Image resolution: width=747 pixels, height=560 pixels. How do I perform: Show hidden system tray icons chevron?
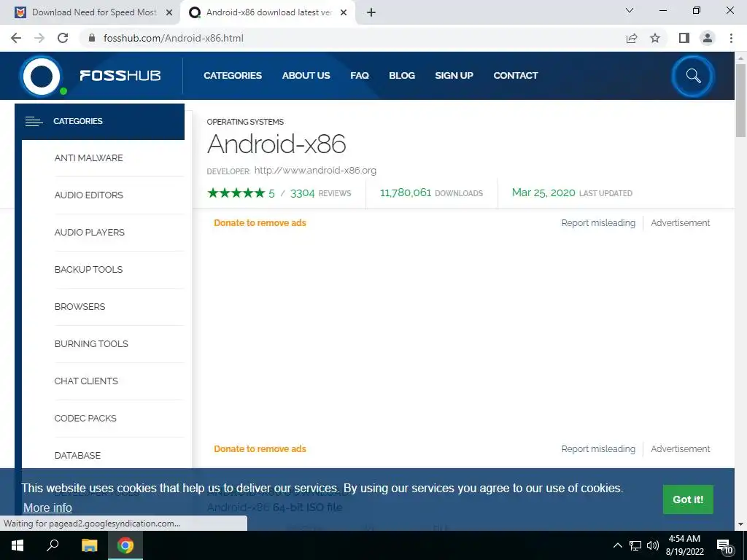tap(617, 545)
